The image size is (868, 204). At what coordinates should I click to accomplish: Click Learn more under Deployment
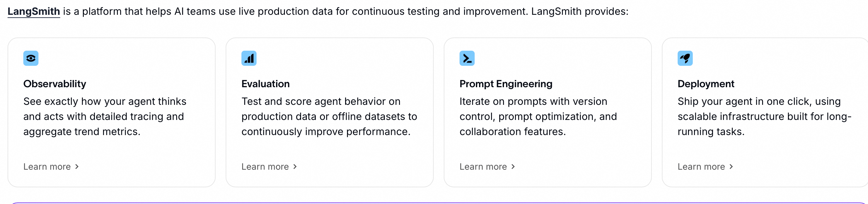(x=701, y=167)
